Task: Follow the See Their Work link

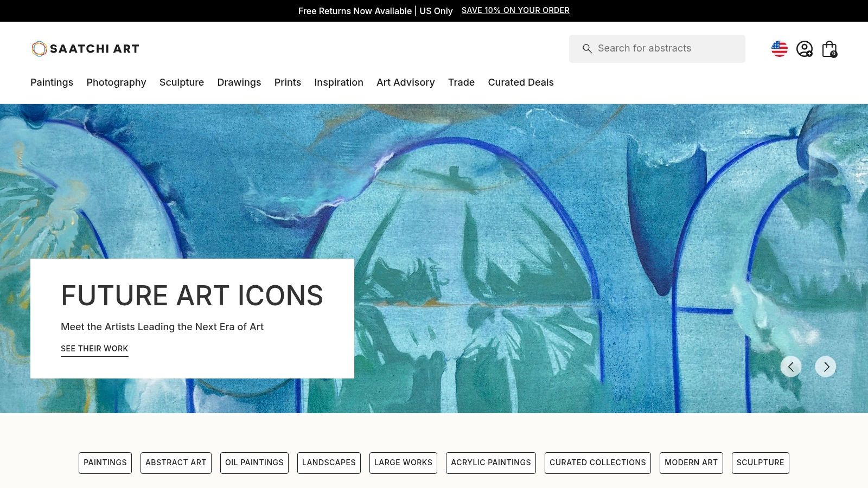Action: click(x=94, y=349)
